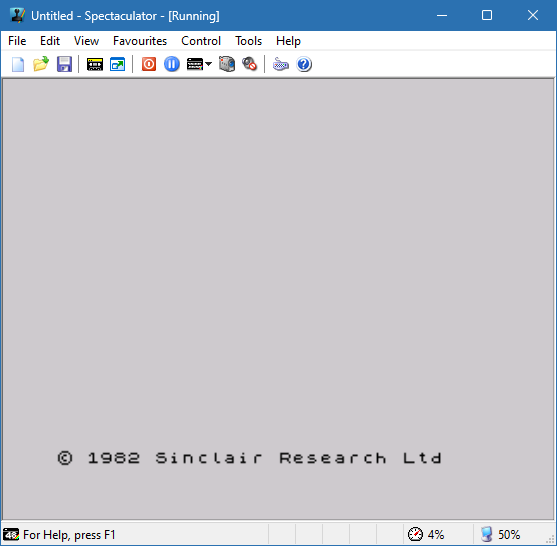The image size is (557, 546).
Task: Reset the emulator with the red button
Action: [149, 64]
